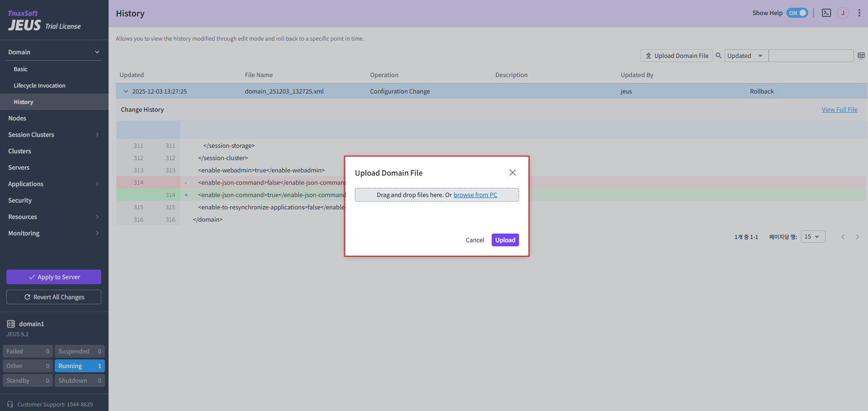Screen dimensions: 868x411
Task: Click the "browse from PC" link
Action: (x=475, y=195)
